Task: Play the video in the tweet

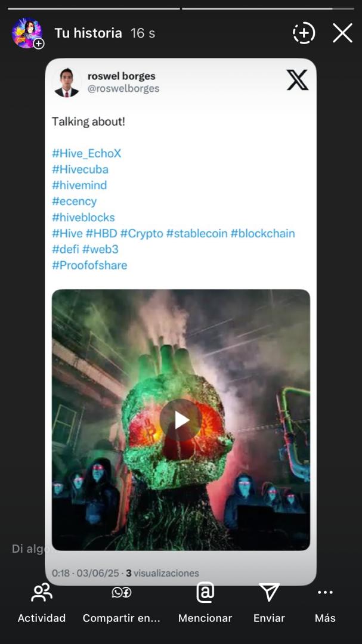Action: click(180, 420)
